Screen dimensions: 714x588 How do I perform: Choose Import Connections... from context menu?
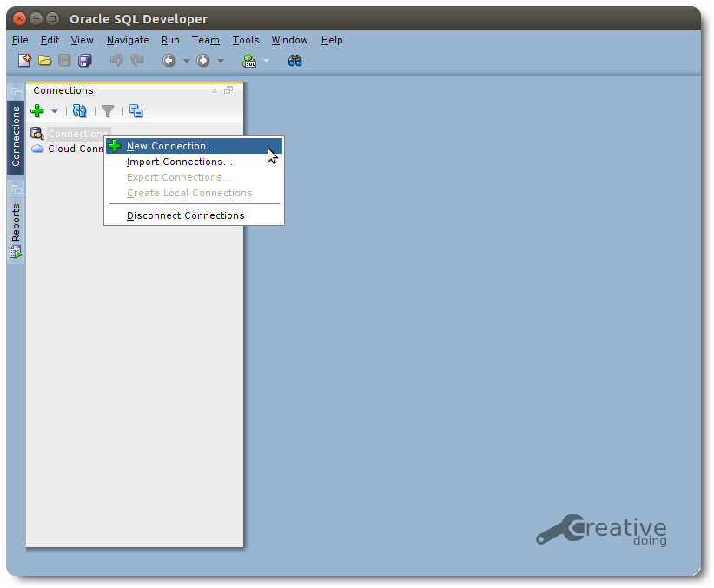click(x=194, y=162)
